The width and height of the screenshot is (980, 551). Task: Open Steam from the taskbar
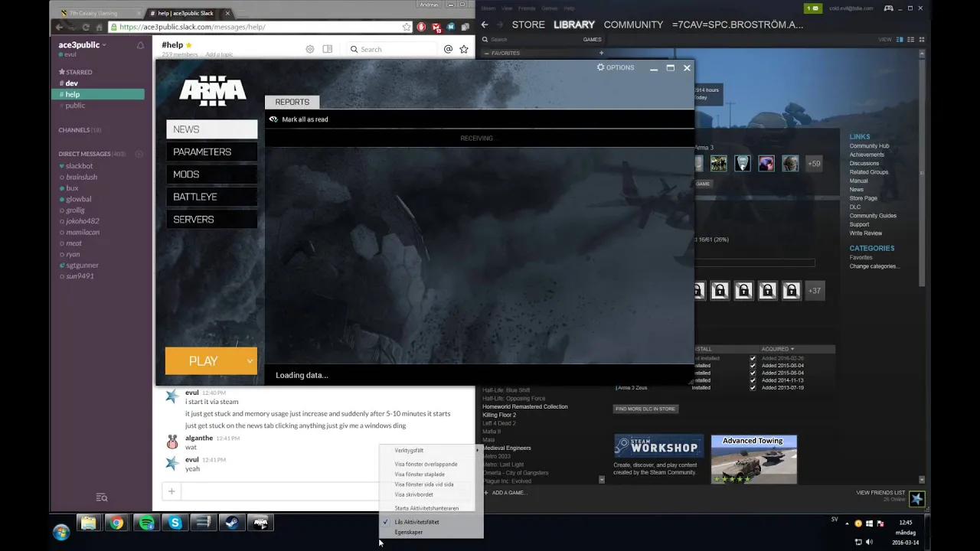click(x=232, y=523)
